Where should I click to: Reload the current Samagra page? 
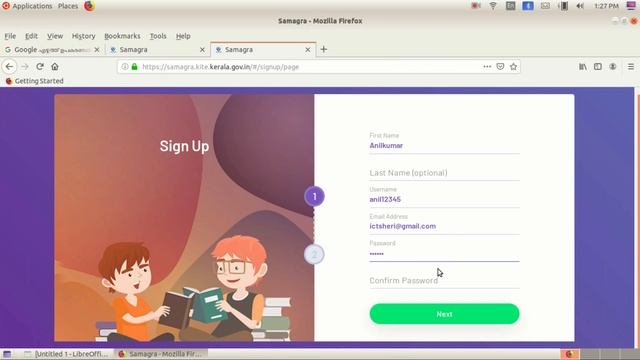coord(40,67)
